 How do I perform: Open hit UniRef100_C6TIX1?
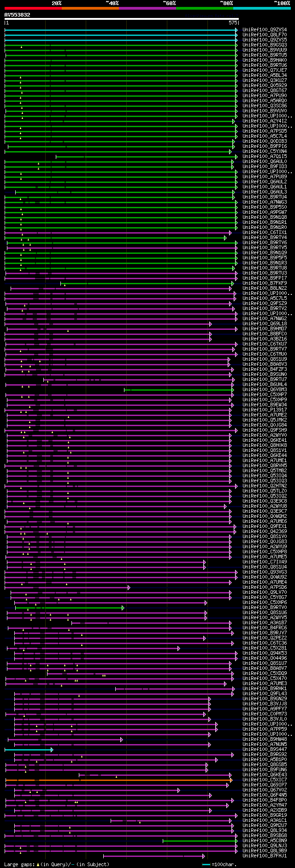point(265,232)
